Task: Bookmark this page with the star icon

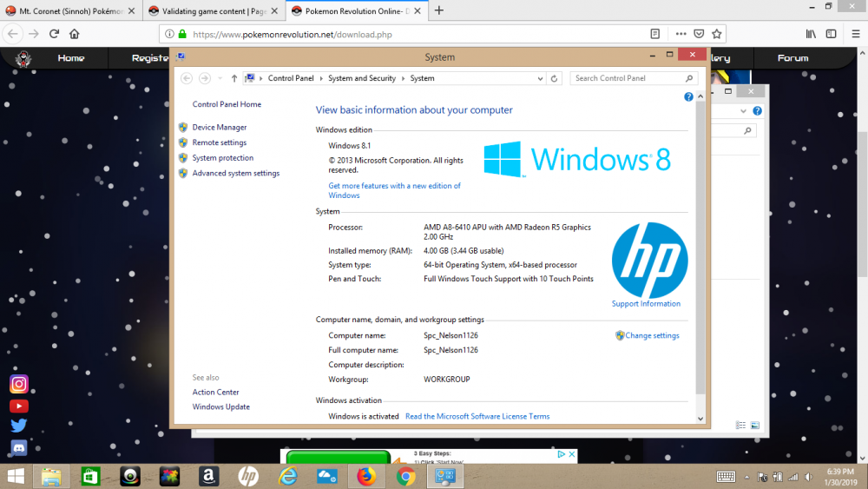Action: click(x=717, y=34)
